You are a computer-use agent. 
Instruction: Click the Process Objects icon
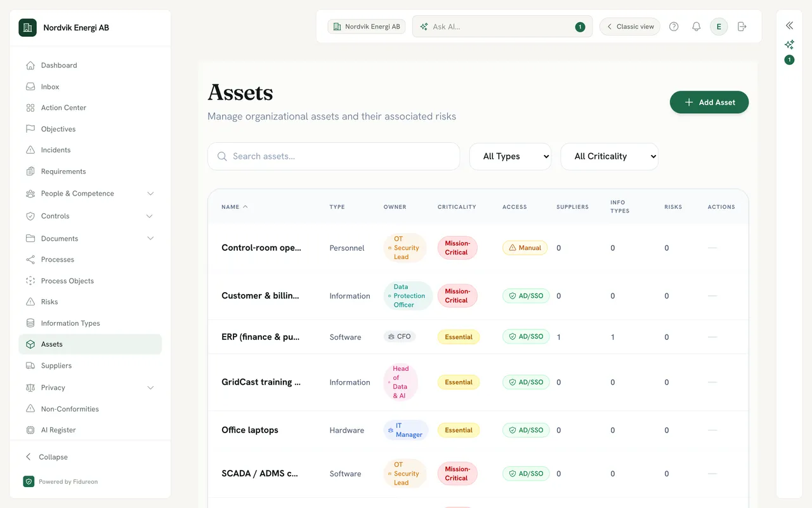(30, 281)
